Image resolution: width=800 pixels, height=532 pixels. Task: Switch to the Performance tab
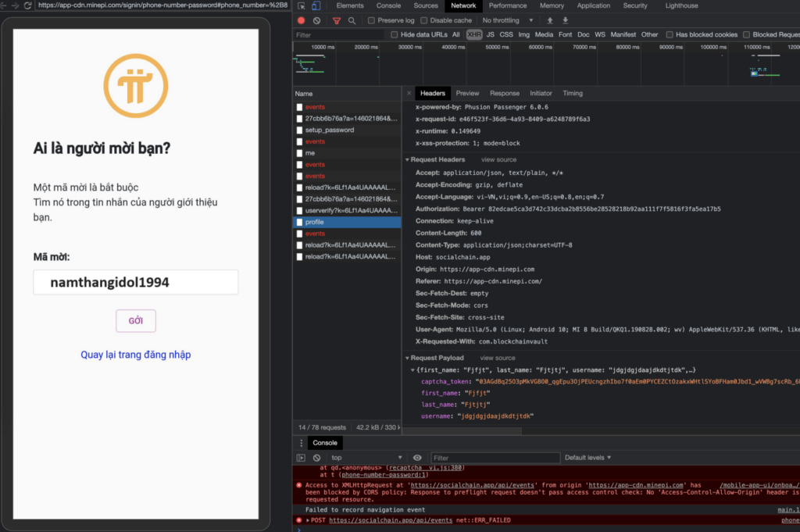pos(508,5)
